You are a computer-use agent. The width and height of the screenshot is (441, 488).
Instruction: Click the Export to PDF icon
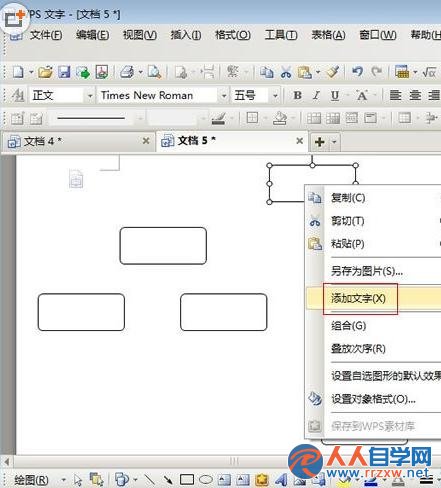102,72
